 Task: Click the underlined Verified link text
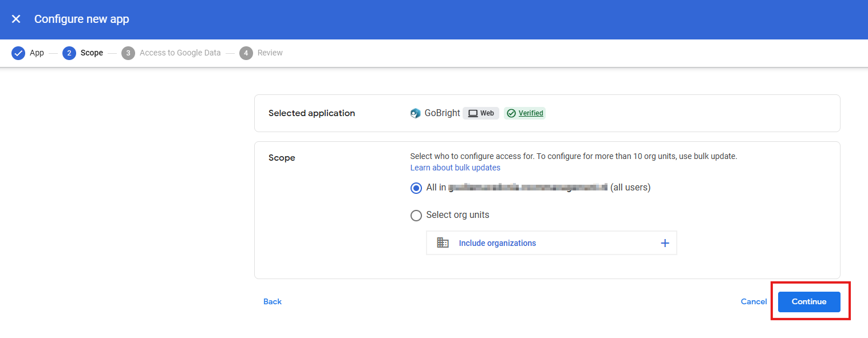coord(531,113)
